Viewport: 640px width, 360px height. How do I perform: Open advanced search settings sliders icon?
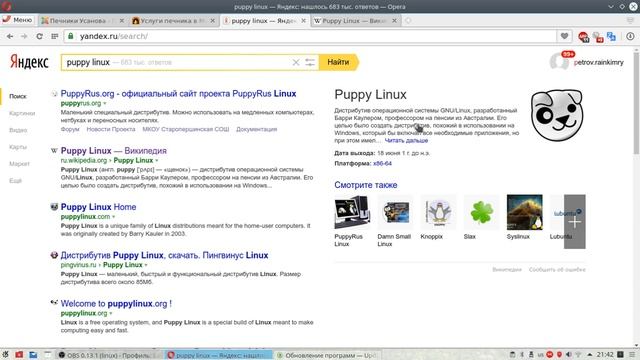pos(310,62)
